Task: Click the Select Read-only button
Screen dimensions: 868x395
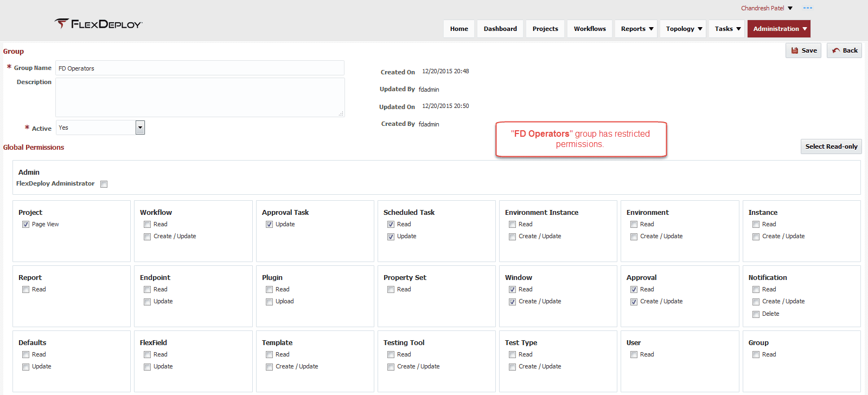Action: [x=831, y=146]
